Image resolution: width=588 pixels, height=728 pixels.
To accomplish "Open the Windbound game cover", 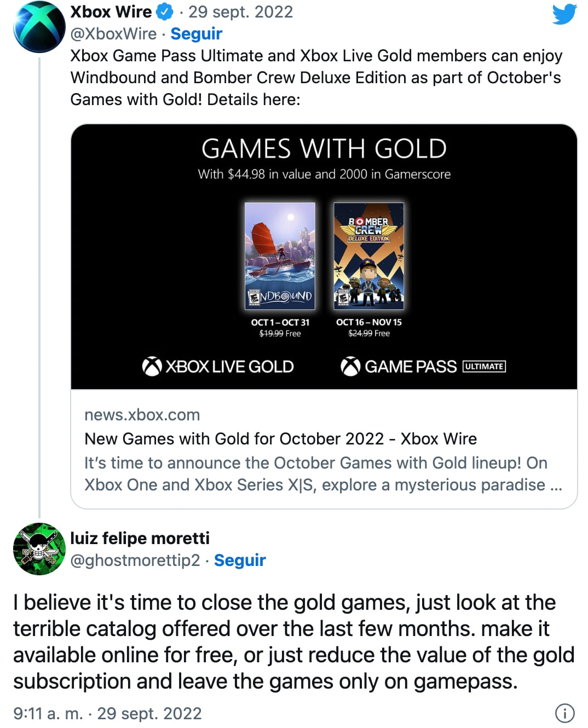I will tap(280, 256).
